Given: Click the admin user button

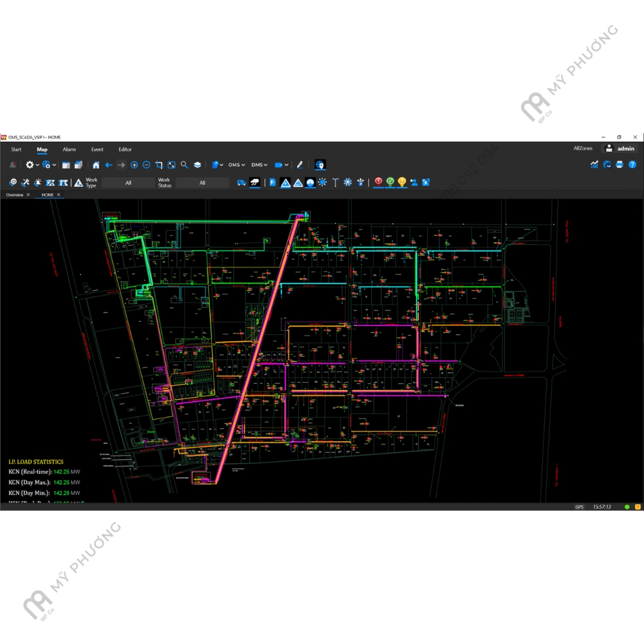Looking at the screenshot, I should [x=620, y=149].
